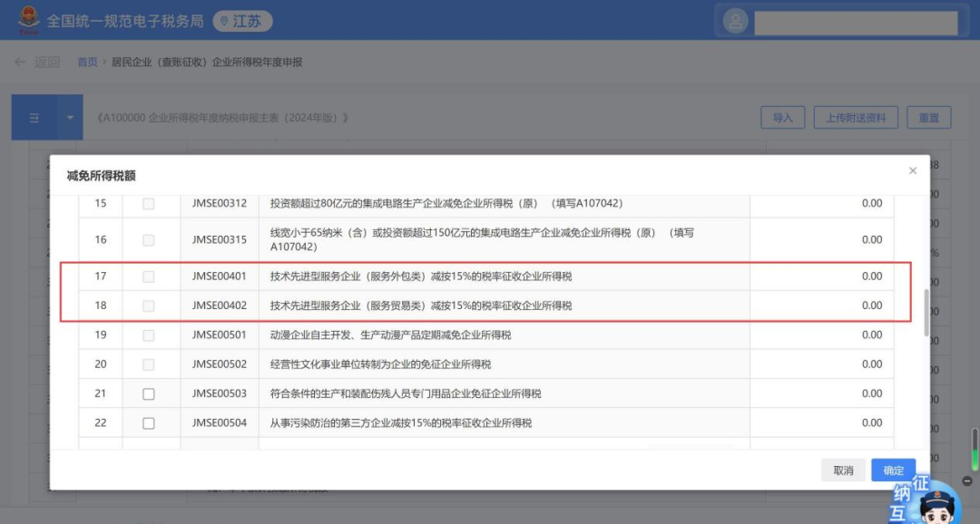Click the 返回 back arrow
Viewport: 980px width, 524px height.
[21, 62]
